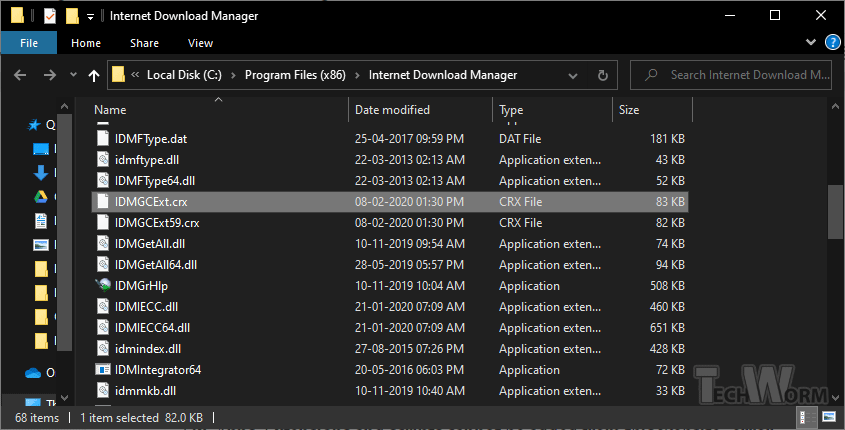The height and width of the screenshot is (430, 845).
Task: Switch to the View ribbon tab
Action: pos(200,43)
